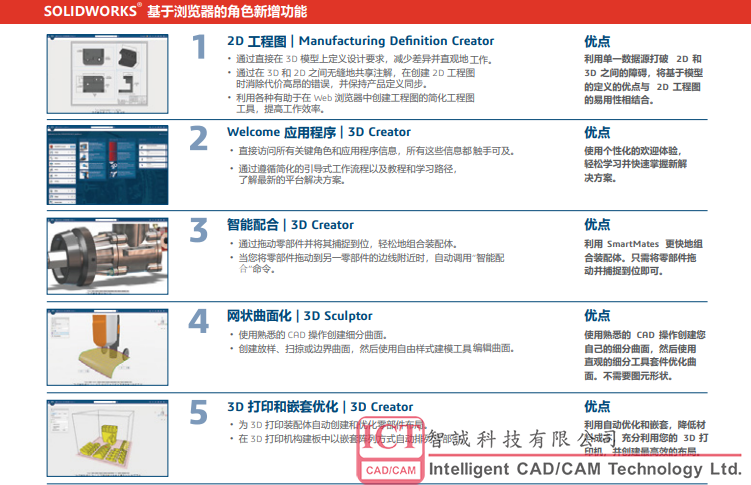Viewport: 751px width, 485px height.
Task: Click bullet '使用熟悉的 CAD 操作创建细分曲面'
Action: point(312,335)
